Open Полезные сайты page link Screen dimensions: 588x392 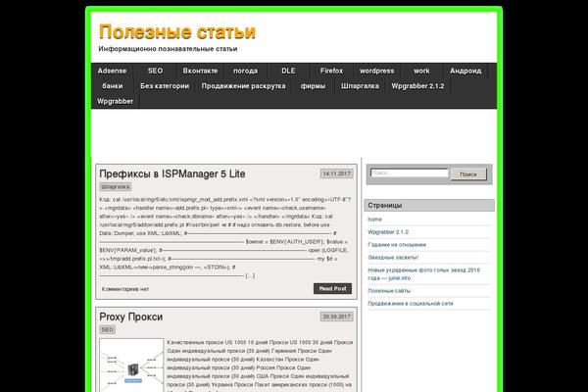pos(389,291)
